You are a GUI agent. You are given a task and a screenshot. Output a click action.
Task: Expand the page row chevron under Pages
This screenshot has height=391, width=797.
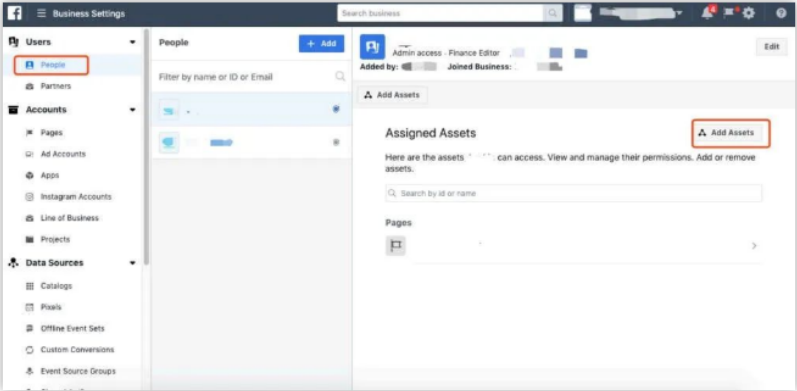pos(754,246)
